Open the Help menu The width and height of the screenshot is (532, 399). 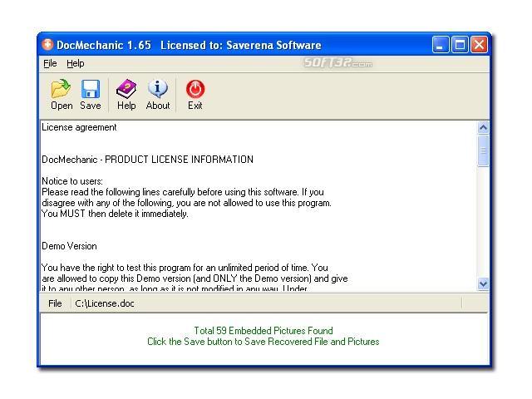(76, 63)
